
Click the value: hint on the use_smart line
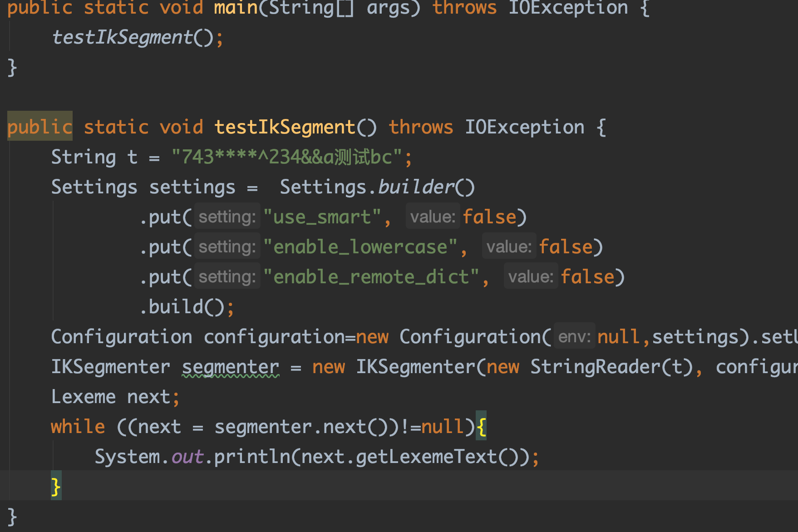coord(432,216)
